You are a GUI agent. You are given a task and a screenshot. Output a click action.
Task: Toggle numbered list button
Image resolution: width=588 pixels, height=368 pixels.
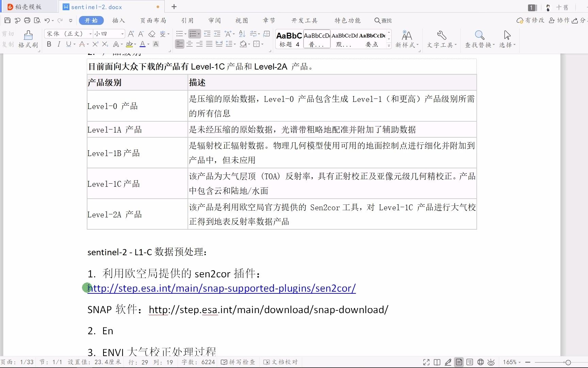(x=193, y=34)
